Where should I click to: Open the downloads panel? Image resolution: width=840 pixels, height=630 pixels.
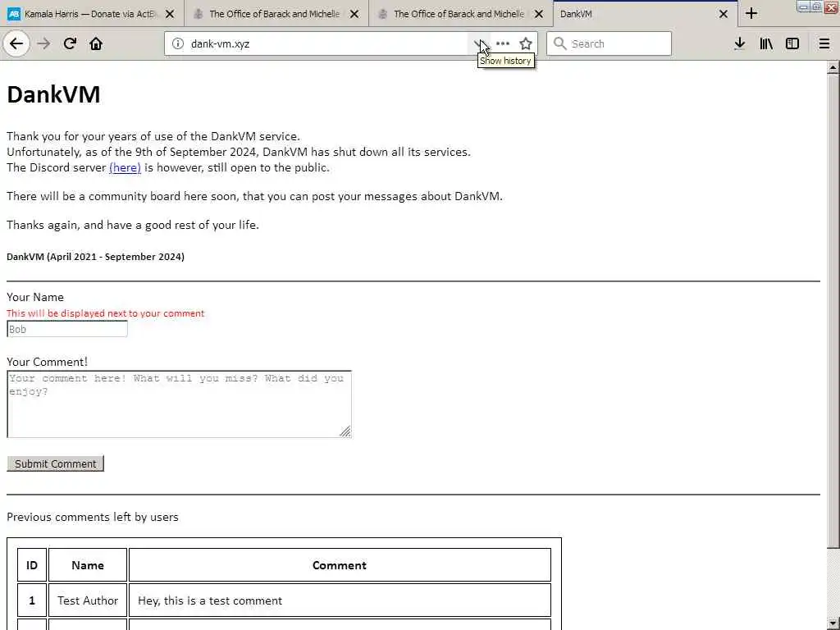(740, 43)
